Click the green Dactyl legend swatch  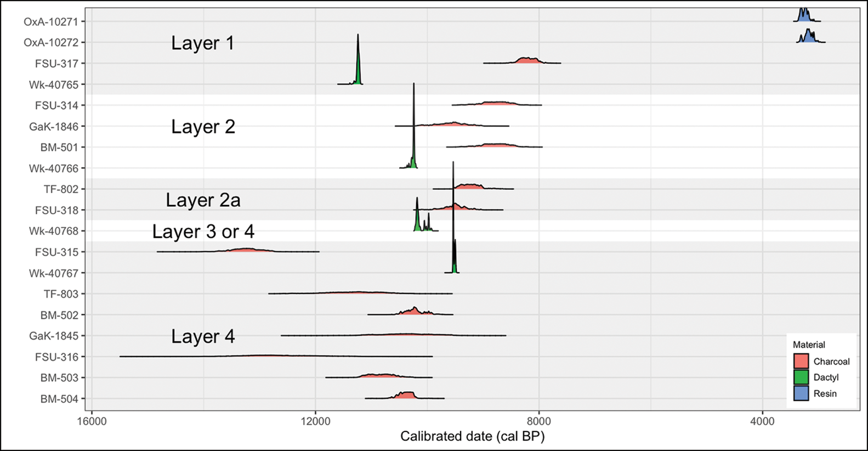tap(801, 377)
